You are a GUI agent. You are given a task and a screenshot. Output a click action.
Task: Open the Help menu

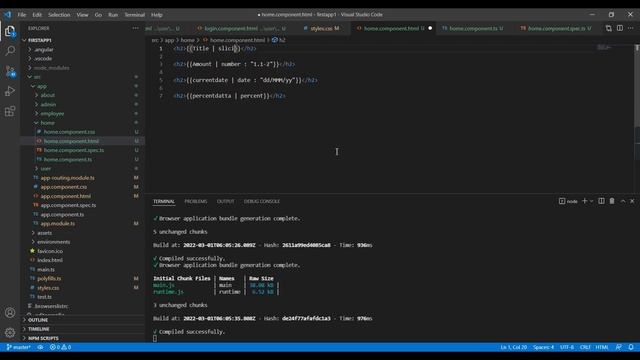[x=157, y=15]
